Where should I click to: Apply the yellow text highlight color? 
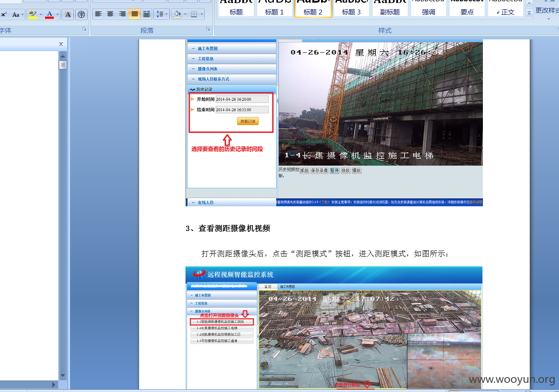33,14
